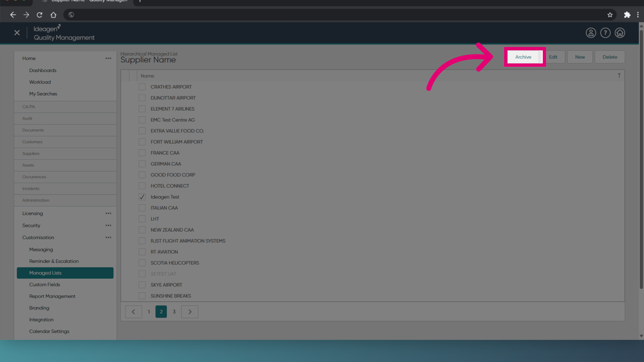Screen dimensions: 644x362
Task: Untick the Ideagen Test checkbox
Action: (142, 197)
